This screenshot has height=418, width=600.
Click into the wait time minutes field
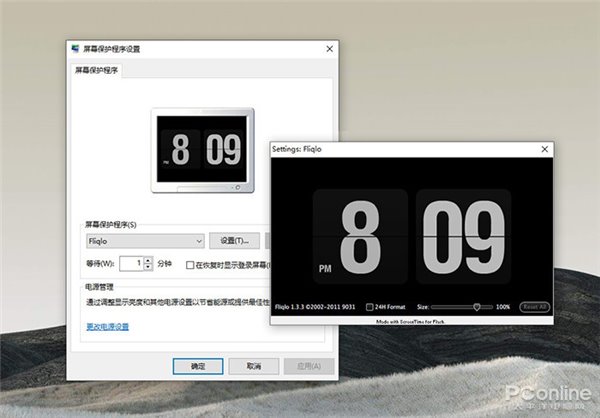click(x=132, y=263)
